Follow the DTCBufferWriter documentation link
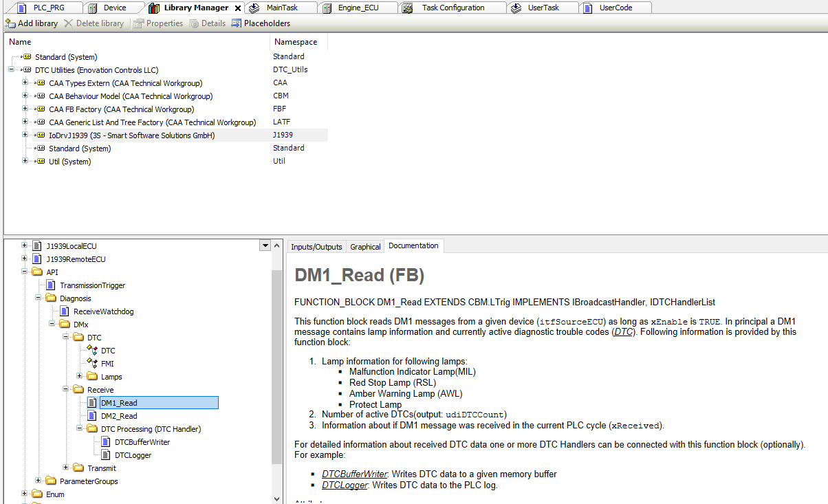 click(354, 474)
